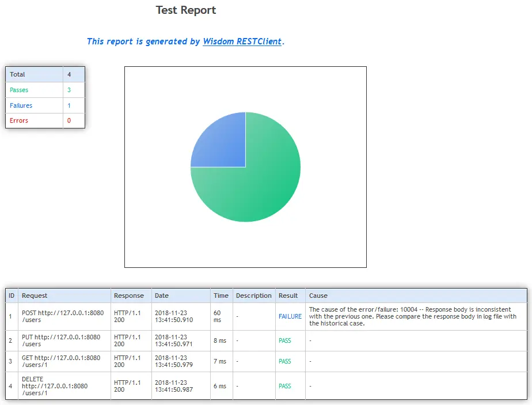Click the Time column header

pyautogui.click(x=221, y=296)
